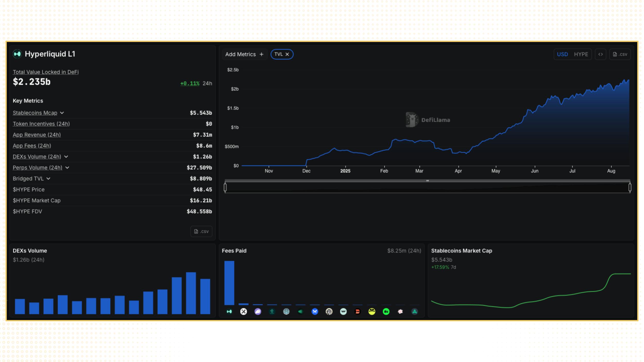
Task: Click the Hyperliquid L1 title text
Action: 50,54
